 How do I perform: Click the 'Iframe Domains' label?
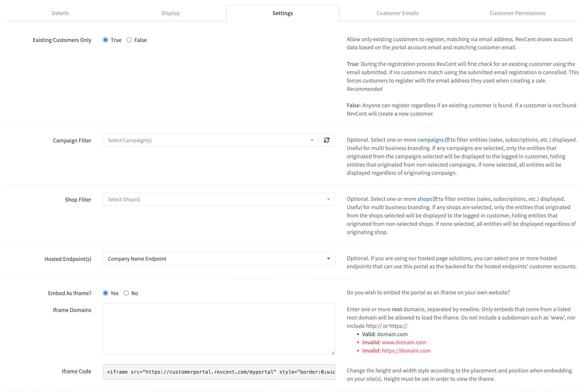pos(72,310)
